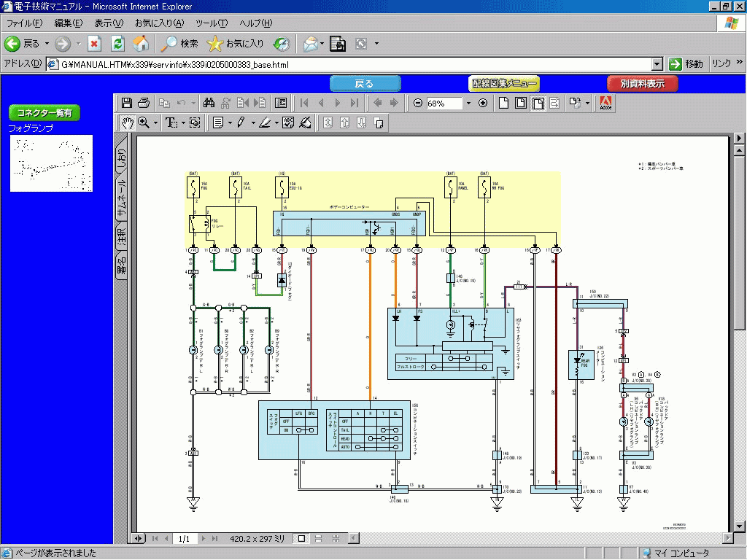Viewport: 747px width, 560px height.
Task: Enable continuous page layout in status bar
Action: point(318,539)
